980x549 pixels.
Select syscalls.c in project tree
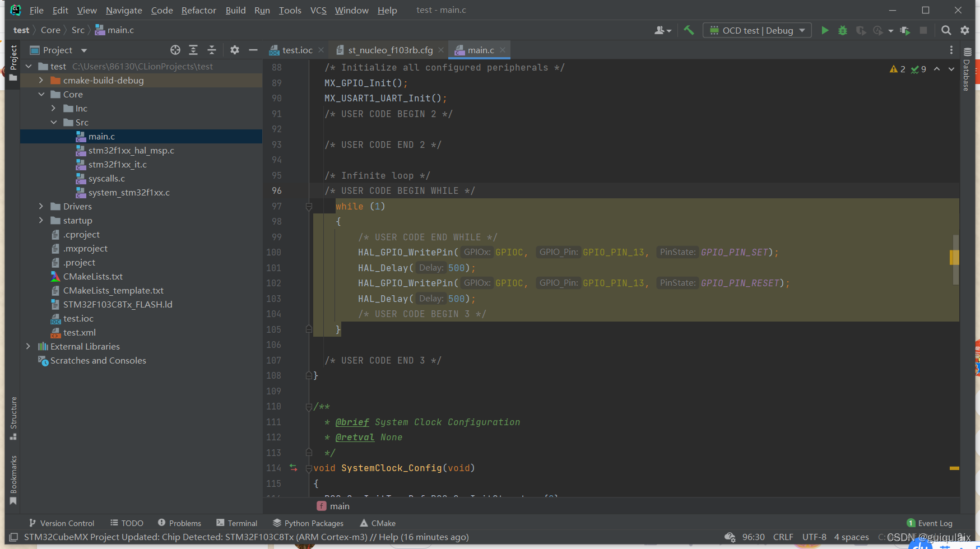coord(106,178)
